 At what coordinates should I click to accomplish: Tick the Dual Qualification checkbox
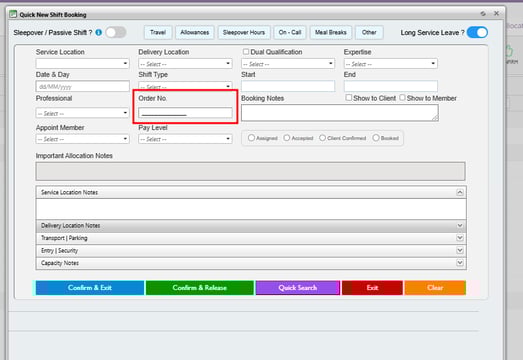point(246,52)
